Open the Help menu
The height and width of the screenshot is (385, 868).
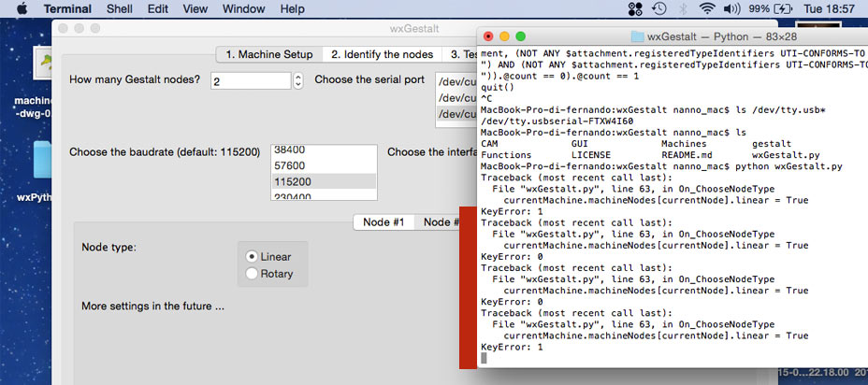click(292, 8)
